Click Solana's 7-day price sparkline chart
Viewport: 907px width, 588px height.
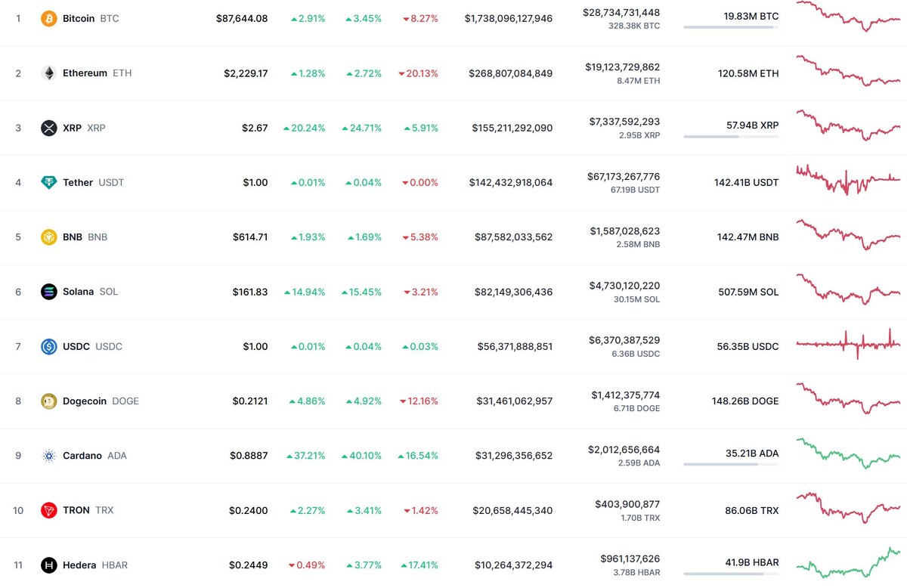[x=848, y=291]
